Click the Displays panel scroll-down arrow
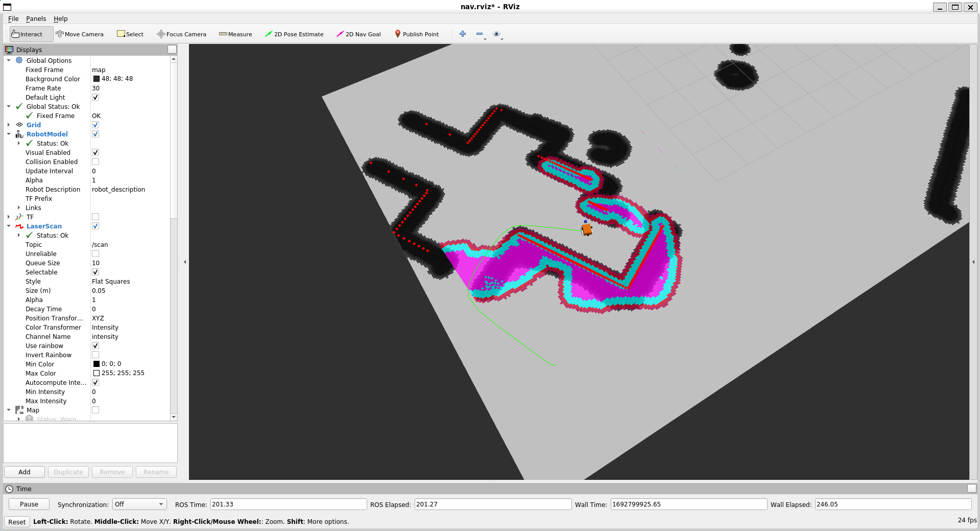This screenshot has height=531, width=980. click(x=174, y=417)
